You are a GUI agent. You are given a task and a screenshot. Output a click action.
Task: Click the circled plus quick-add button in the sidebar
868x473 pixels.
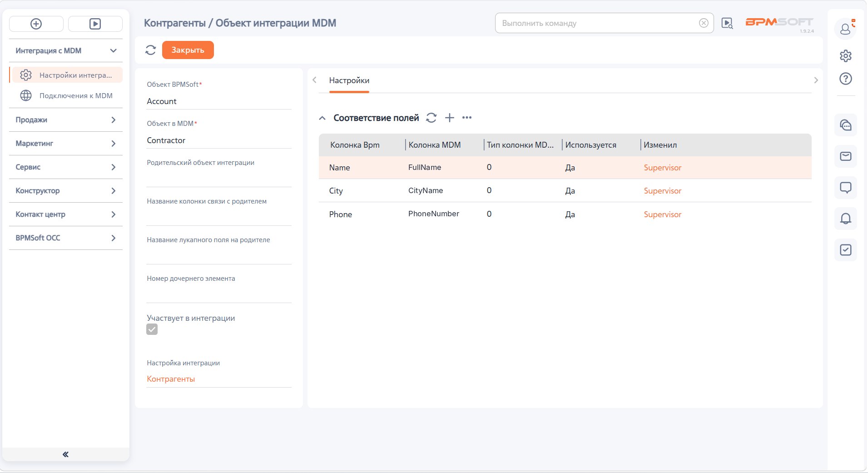tap(36, 24)
